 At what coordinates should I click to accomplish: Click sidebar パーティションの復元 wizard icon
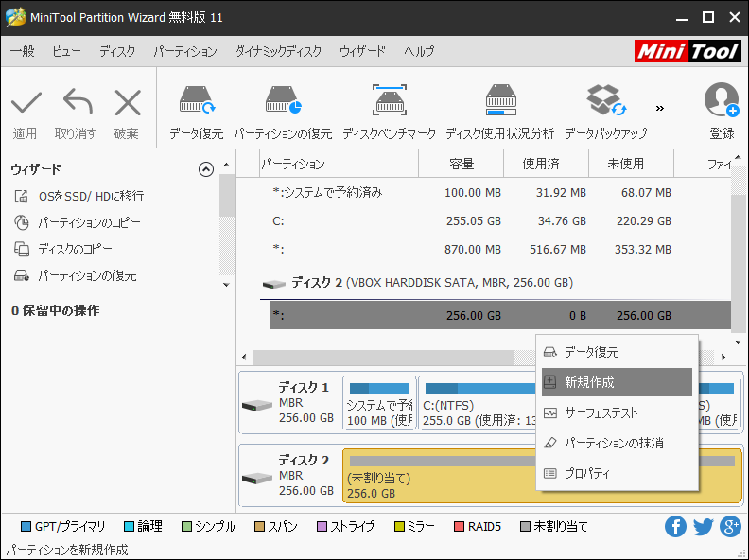(x=22, y=275)
